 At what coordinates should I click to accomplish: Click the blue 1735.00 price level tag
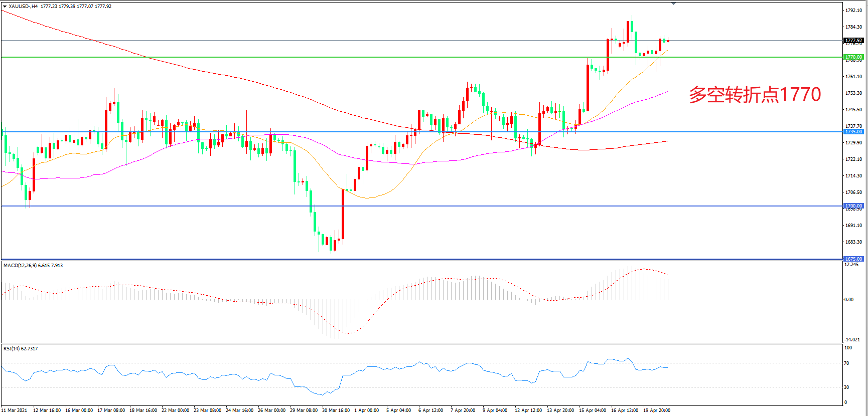click(853, 132)
